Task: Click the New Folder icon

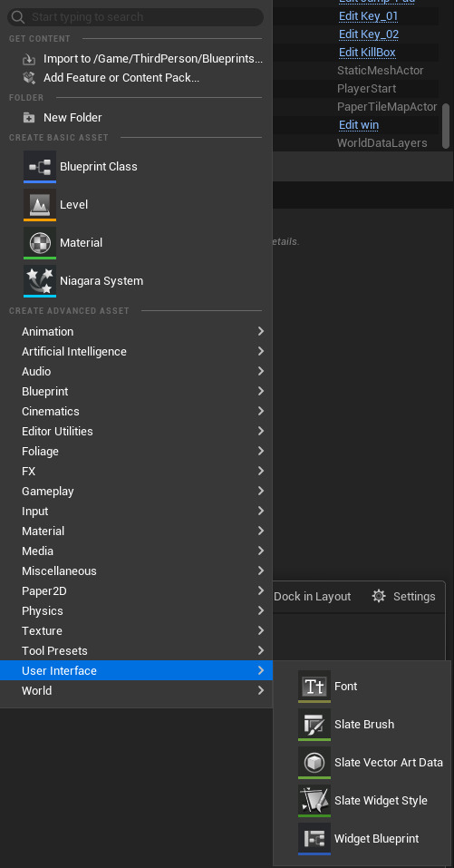Action: 28,117
